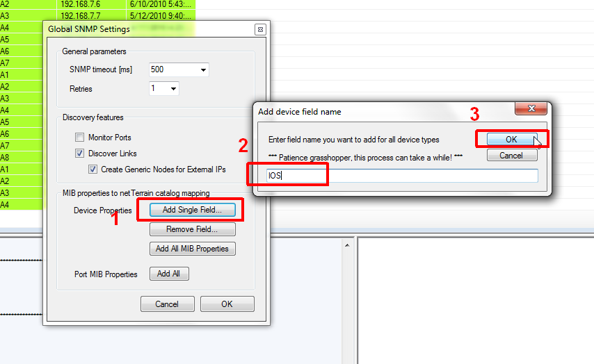
Task: Enable the Monitor Ports checkbox
Action: pyautogui.click(x=79, y=137)
